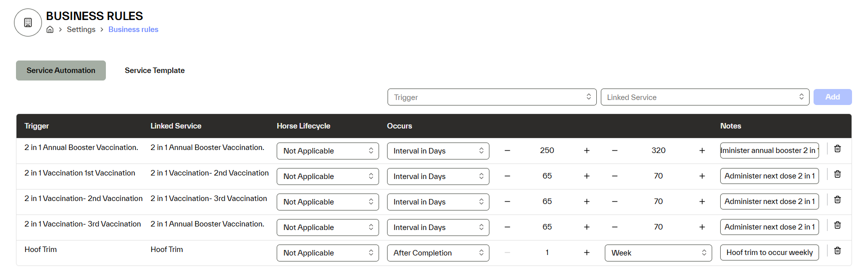Delete the 2 in 1 Annual Booster Vaccination rule
Image resolution: width=868 pixels, height=271 pixels.
click(x=838, y=149)
